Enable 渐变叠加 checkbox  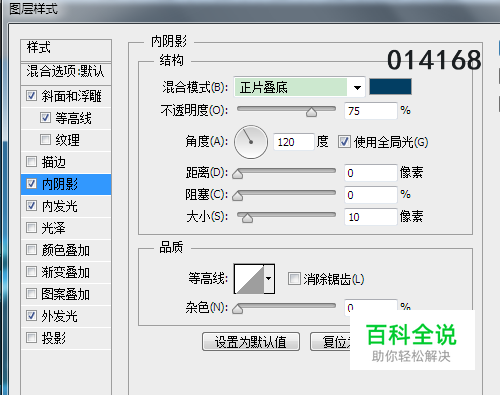pos(31,272)
